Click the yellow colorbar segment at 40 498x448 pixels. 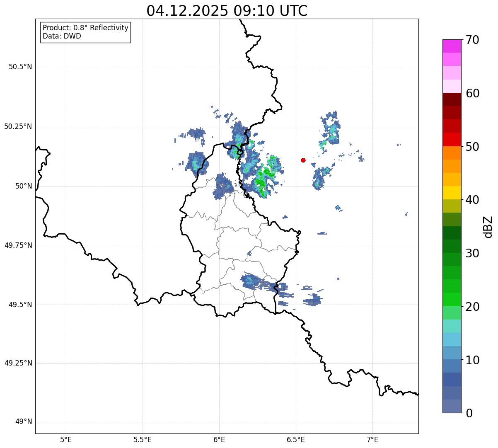pyautogui.click(x=452, y=193)
